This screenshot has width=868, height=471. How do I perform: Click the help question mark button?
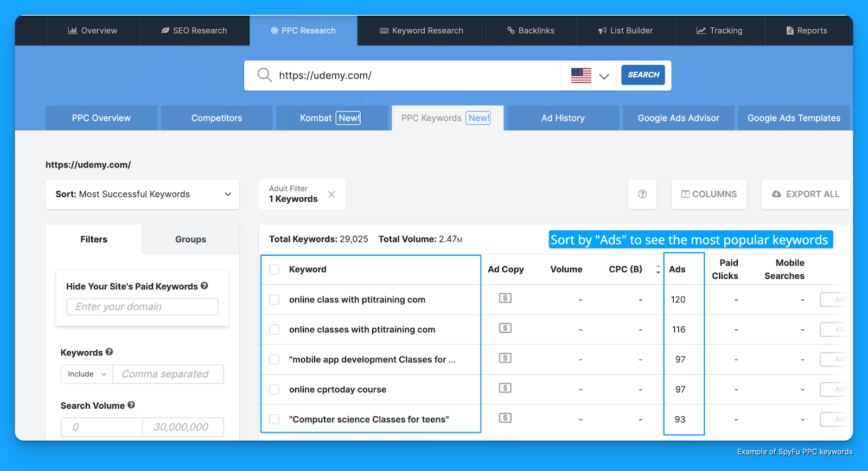642,194
